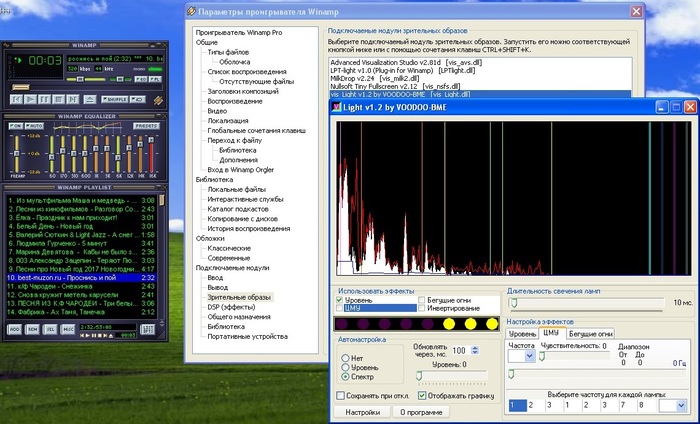700x424 pixels.
Task: Open the Частота dropdown
Action: (528, 355)
